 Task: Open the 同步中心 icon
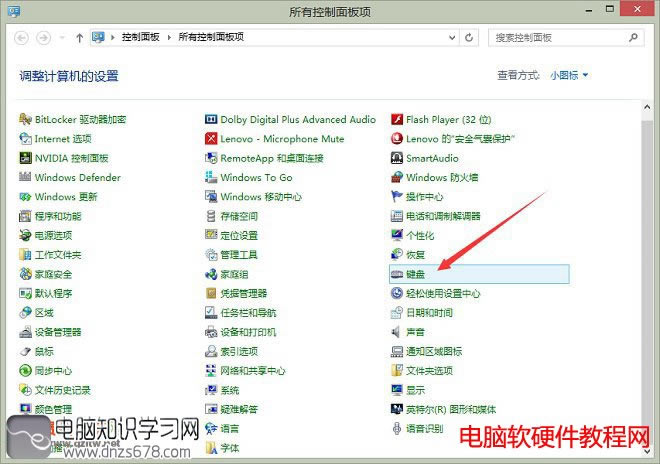(x=25, y=371)
